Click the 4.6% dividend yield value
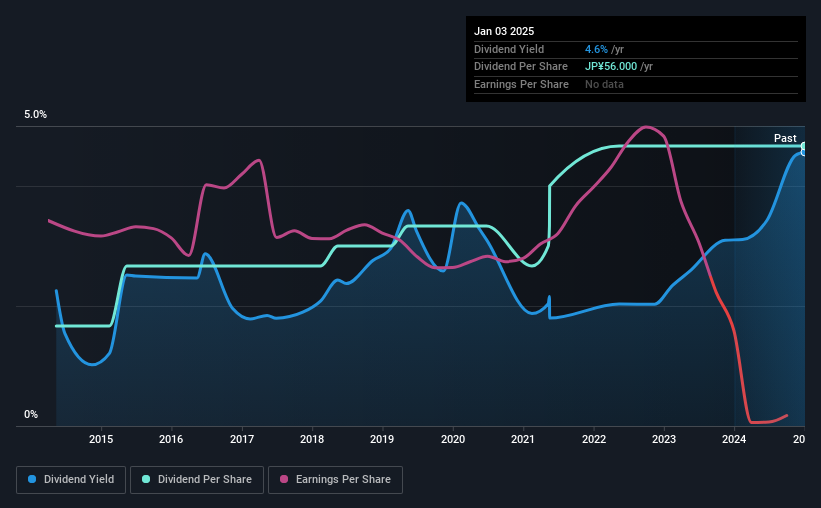This screenshot has width=821, height=508. [596, 49]
